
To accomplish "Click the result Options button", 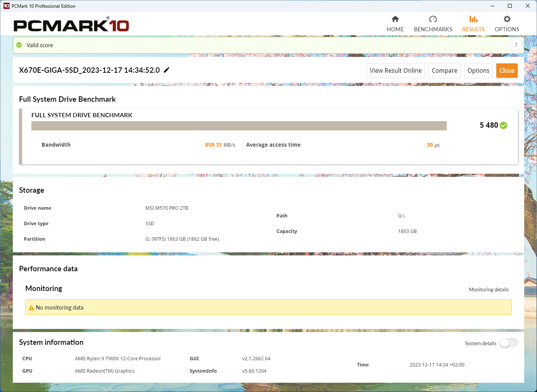I will (x=478, y=70).
